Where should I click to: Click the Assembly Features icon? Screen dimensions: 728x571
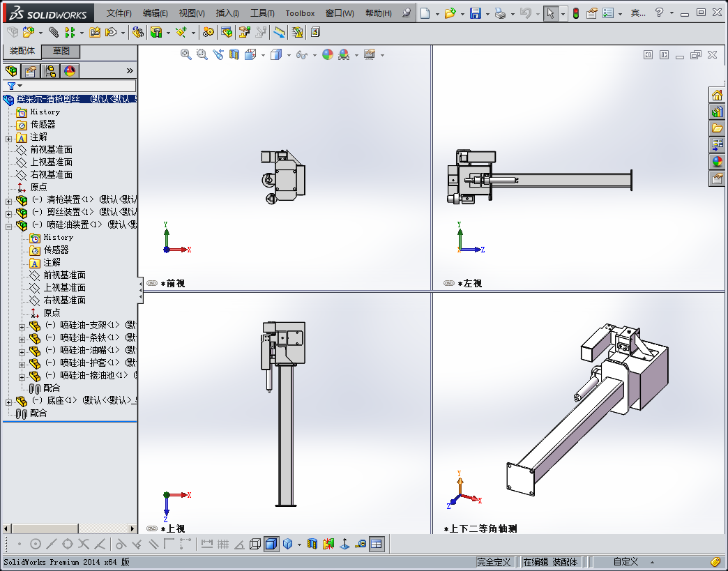(156, 32)
